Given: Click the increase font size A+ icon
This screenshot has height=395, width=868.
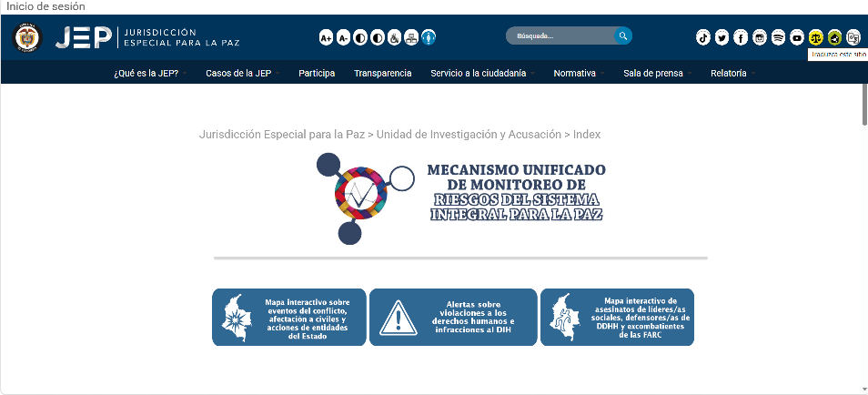Looking at the screenshot, I should (x=327, y=37).
